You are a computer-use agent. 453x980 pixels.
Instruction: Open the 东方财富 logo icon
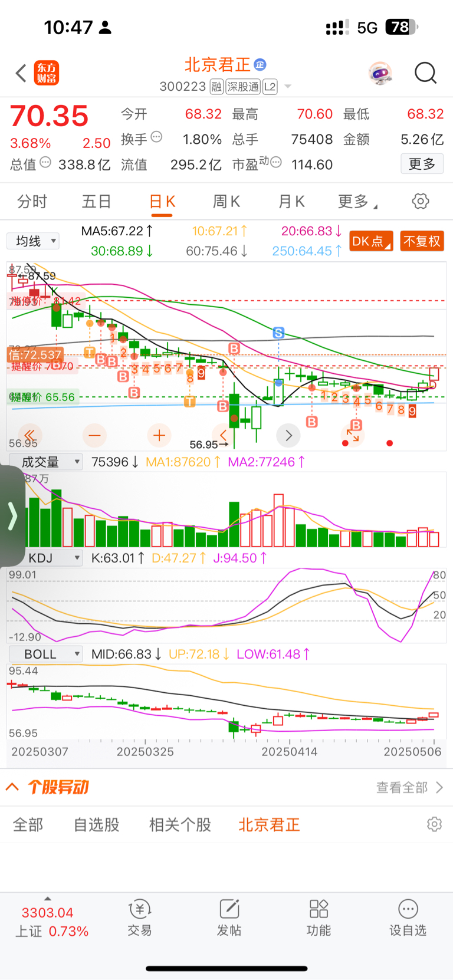coord(47,73)
